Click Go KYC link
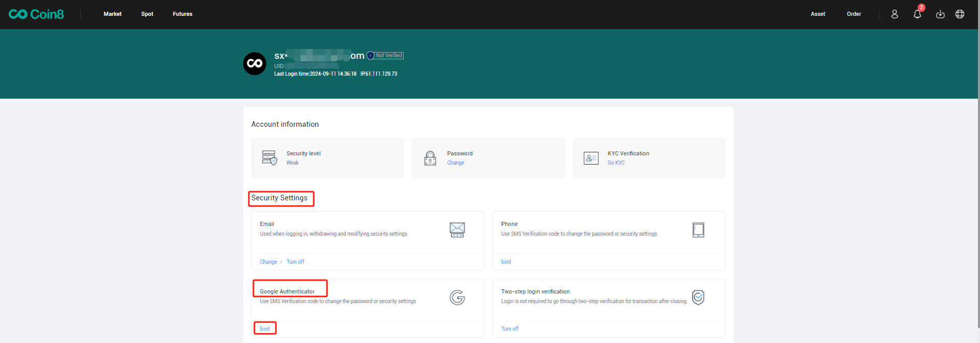Screen dimensions: 980x343 pos(616,163)
